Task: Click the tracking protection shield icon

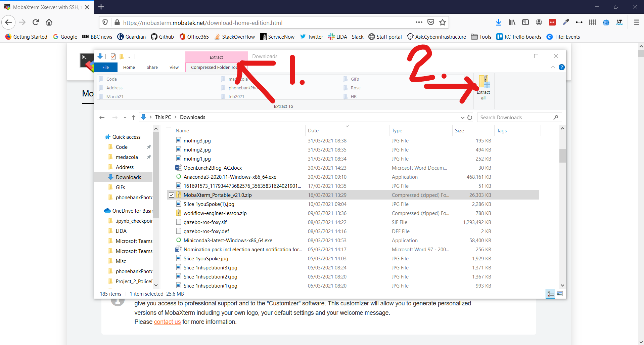Action: (105, 23)
